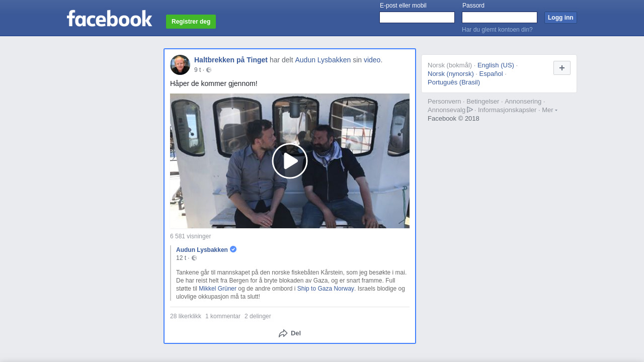The width and height of the screenshot is (644, 362).
Task: Open Audun Lysbakken link in post header
Action: tap(323, 60)
